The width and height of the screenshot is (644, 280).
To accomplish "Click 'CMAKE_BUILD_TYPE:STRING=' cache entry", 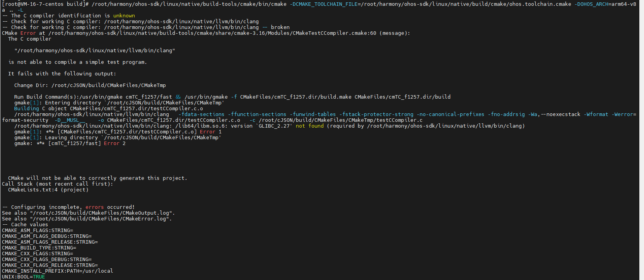I will [x=39, y=248].
